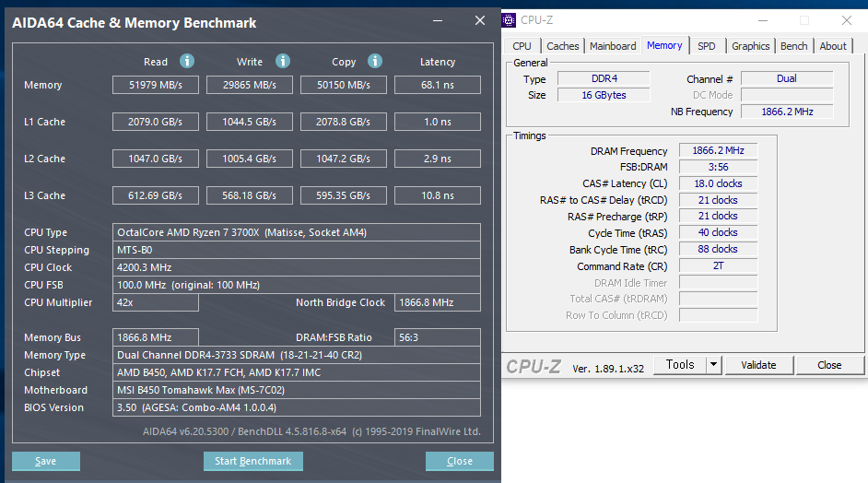868x483 pixels.
Task: Click the BIOS Version 3.50 field
Action: coord(297,407)
